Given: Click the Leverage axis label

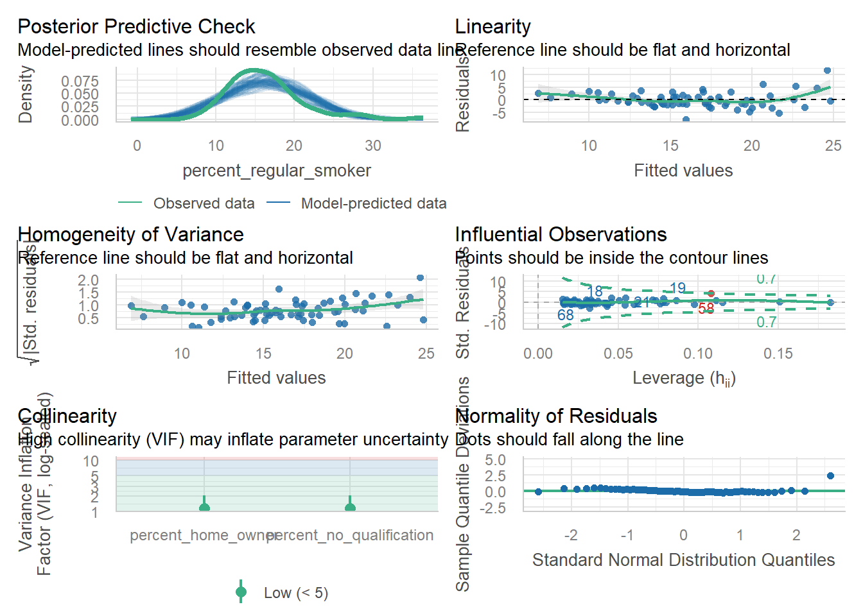Looking at the screenshot, I should 683,378.
